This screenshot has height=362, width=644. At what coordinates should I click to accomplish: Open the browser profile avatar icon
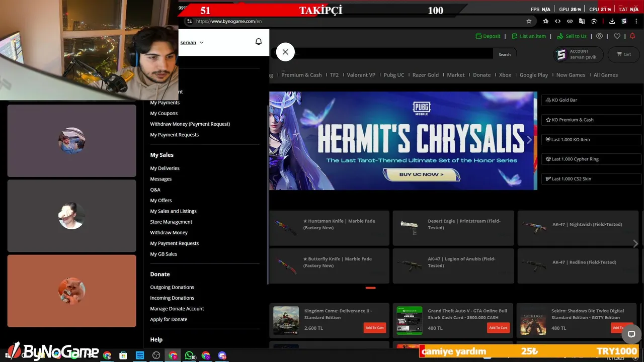click(624, 21)
